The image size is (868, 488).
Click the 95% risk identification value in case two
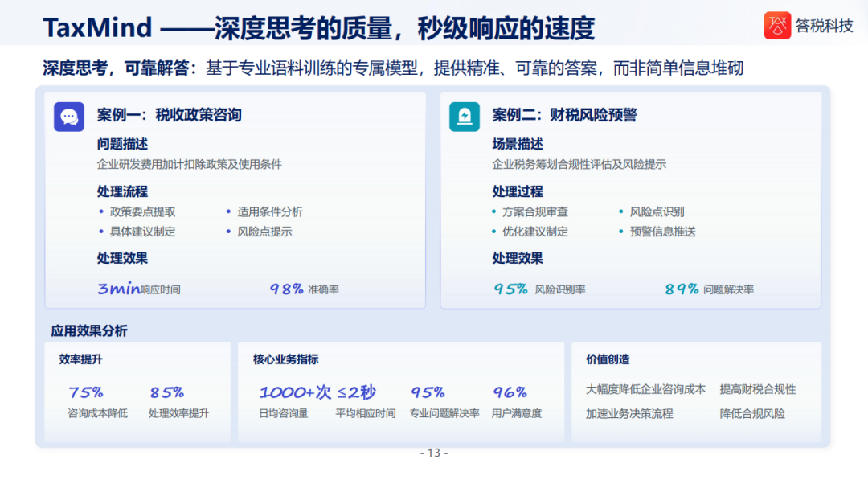pos(511,289)
